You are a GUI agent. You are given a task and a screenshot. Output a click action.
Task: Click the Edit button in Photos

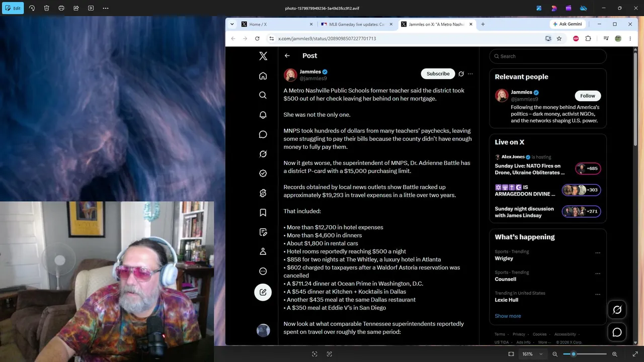13,8
